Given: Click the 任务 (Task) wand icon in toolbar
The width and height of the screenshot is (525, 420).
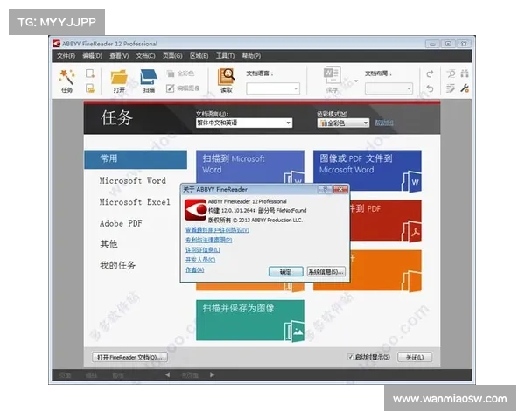Looking at the screenshot, I should pos(66,78).
